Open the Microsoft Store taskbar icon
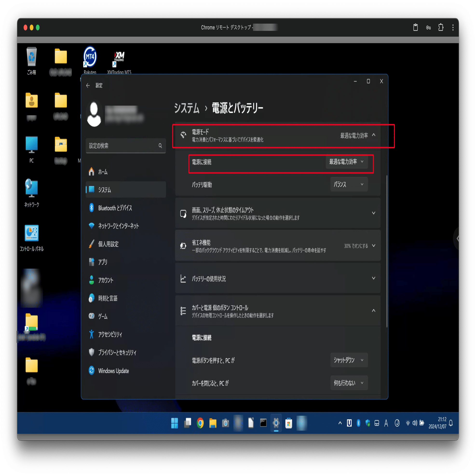The width and height of the screenshot is (476, 476). pos(288,423)
